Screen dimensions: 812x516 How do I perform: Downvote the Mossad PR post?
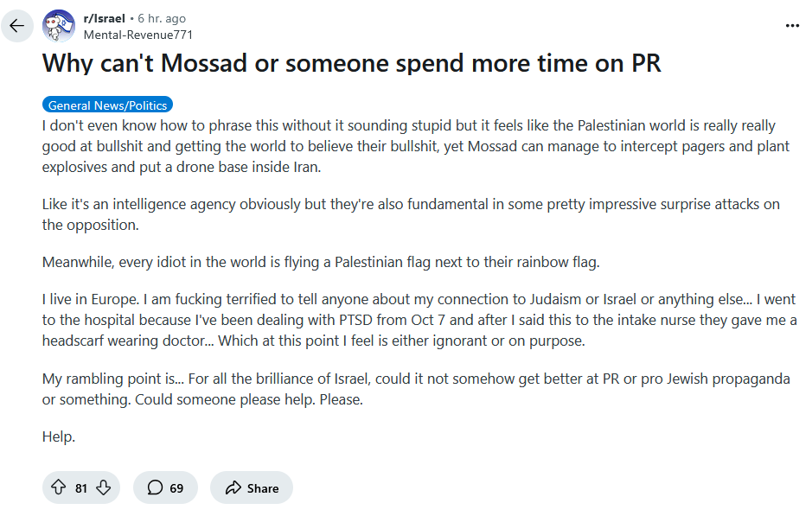104,487
